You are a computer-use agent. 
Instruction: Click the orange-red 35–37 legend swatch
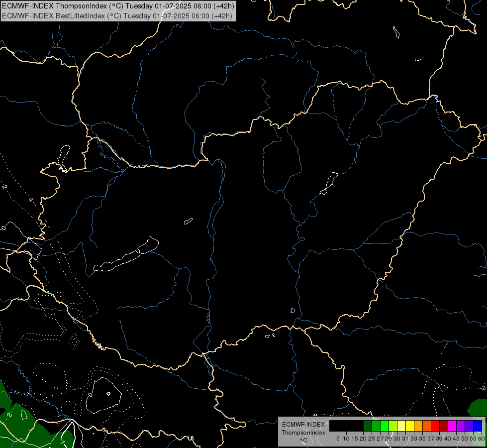tap(427, 426)
